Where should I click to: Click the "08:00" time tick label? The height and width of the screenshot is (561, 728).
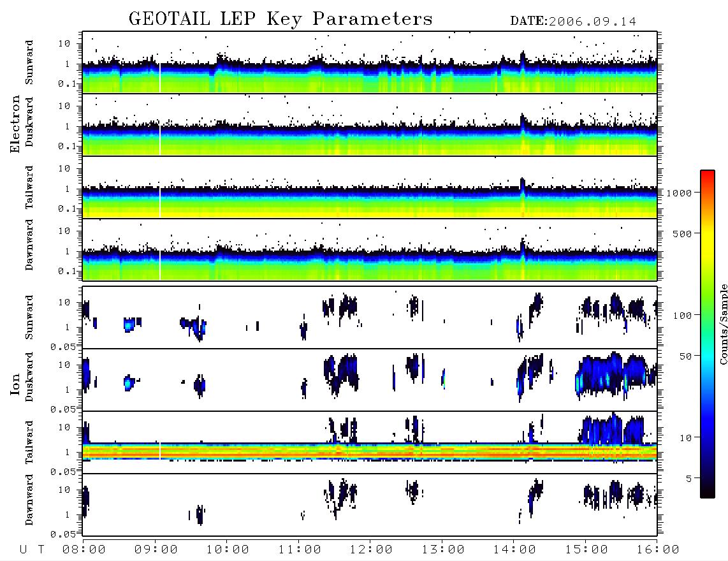click(x=84, y=550)
